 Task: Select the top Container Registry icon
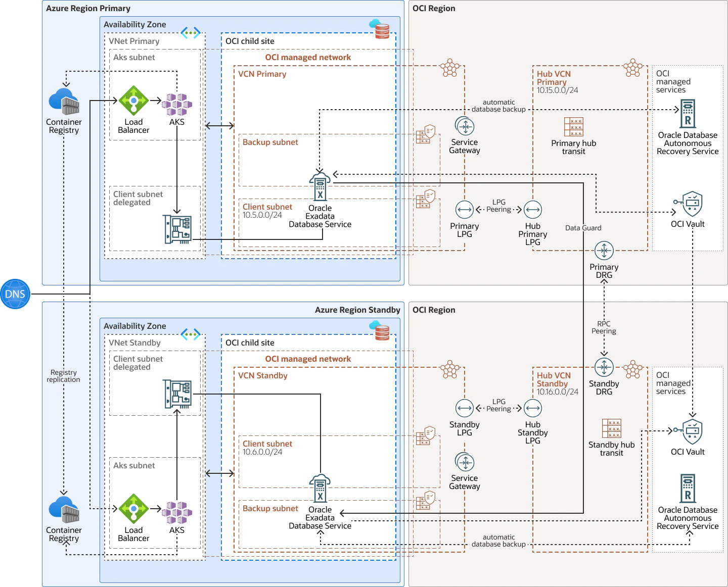[64, 102]
